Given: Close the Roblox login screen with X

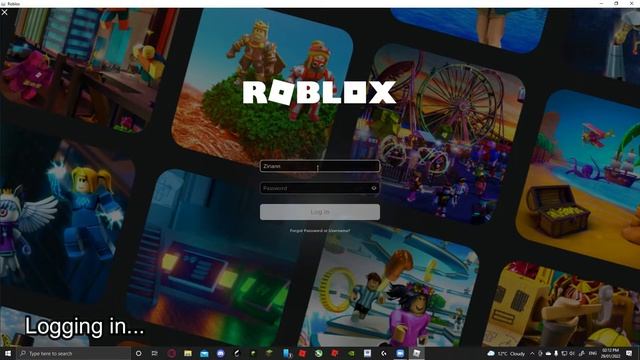Looking at the screenshot, I should (4, 12).
